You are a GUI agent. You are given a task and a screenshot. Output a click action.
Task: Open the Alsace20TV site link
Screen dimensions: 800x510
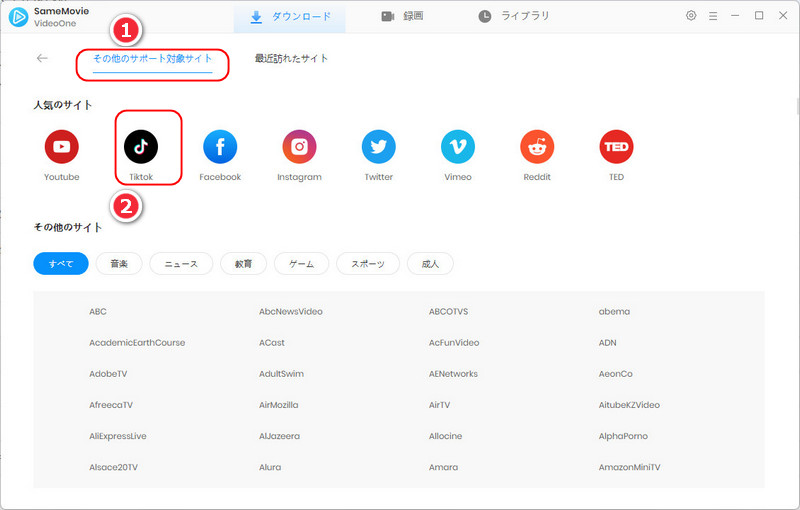click(x=113, y=467)
